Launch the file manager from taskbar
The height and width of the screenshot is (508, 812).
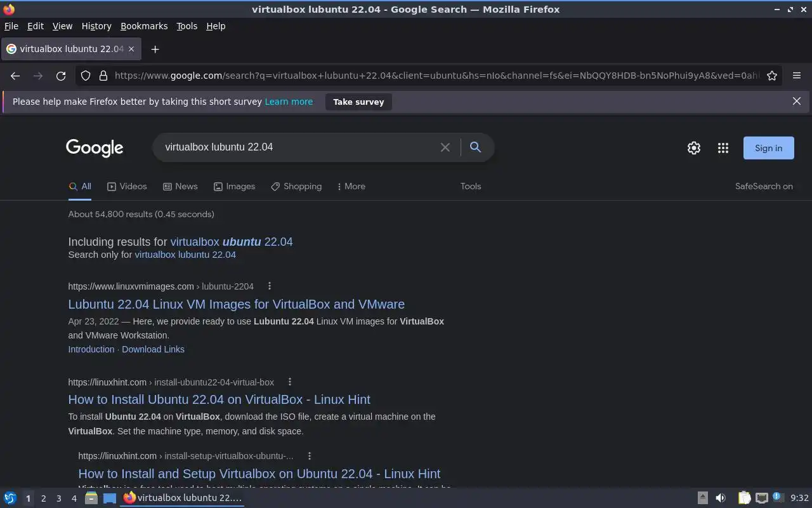pyautogui.click(x=91, y=498)
